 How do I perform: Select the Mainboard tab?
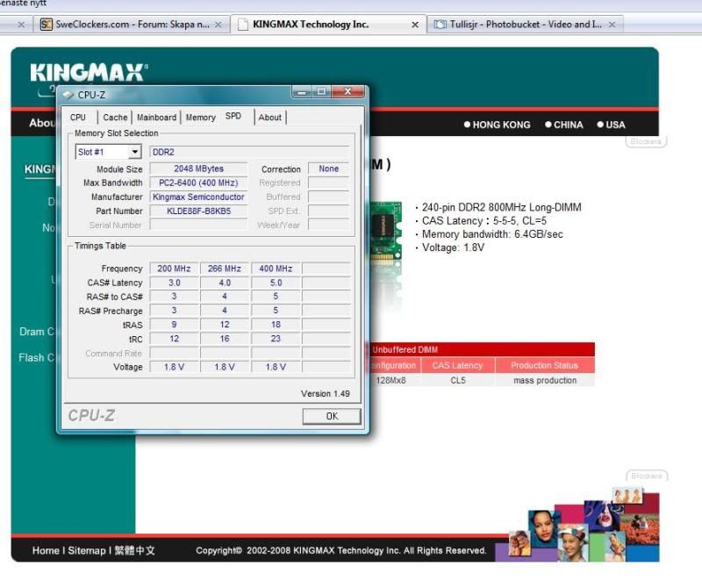pos(156,118)
